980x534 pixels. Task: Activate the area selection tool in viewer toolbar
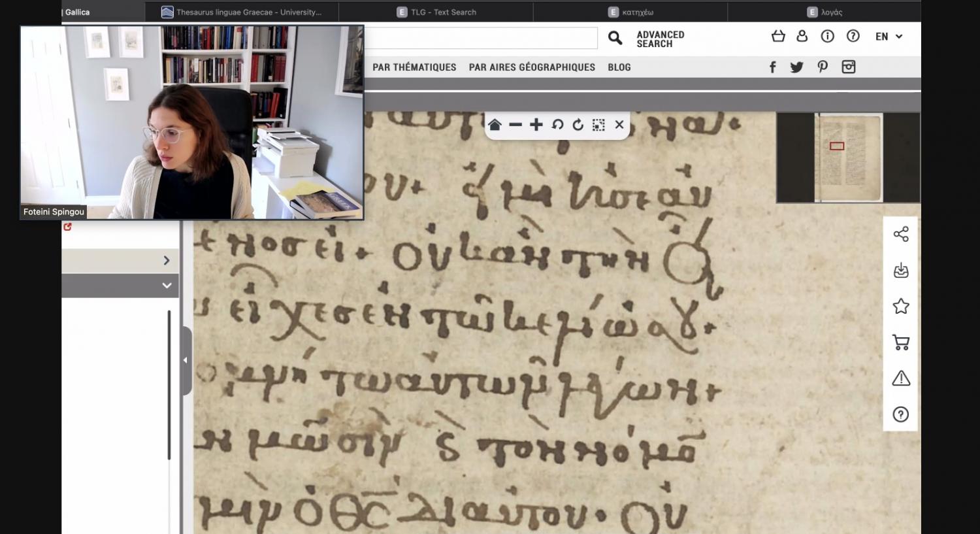598,125
